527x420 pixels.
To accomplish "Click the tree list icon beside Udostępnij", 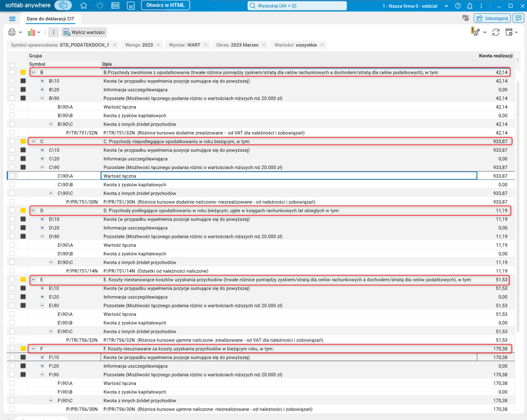I will tap(466, 18).
